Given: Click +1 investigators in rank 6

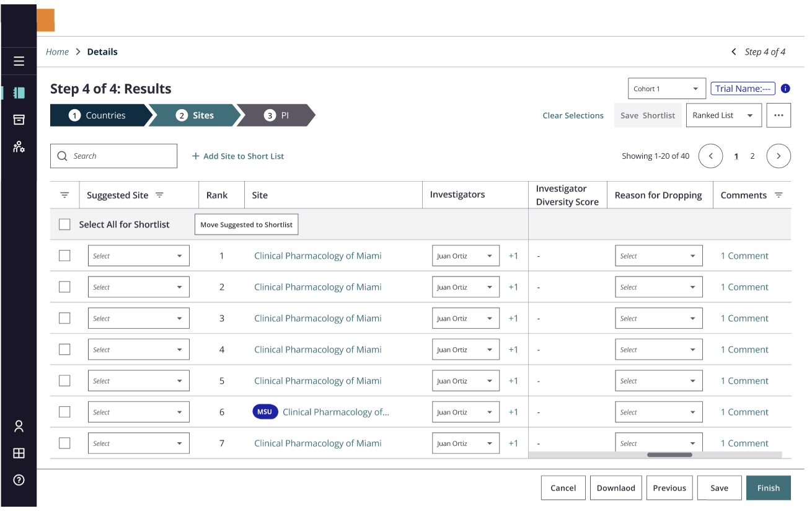Looking at the screenshot, I should click(x=513, y=412).
